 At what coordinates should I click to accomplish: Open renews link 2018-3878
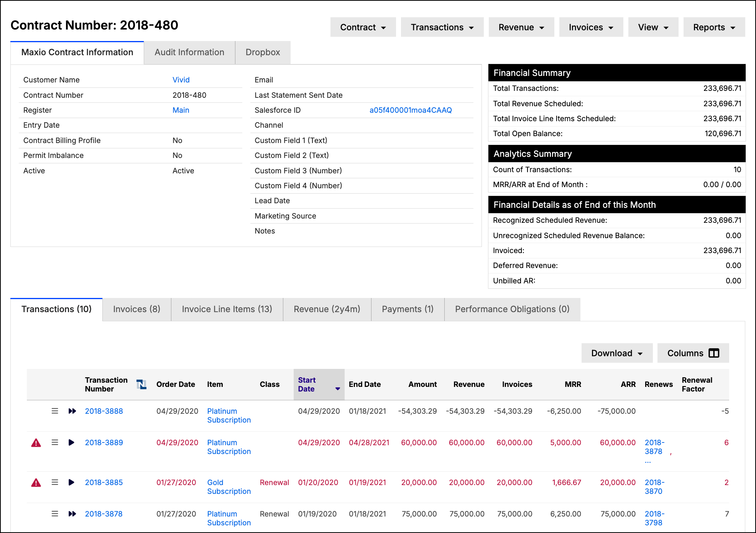tap(654, 447)
